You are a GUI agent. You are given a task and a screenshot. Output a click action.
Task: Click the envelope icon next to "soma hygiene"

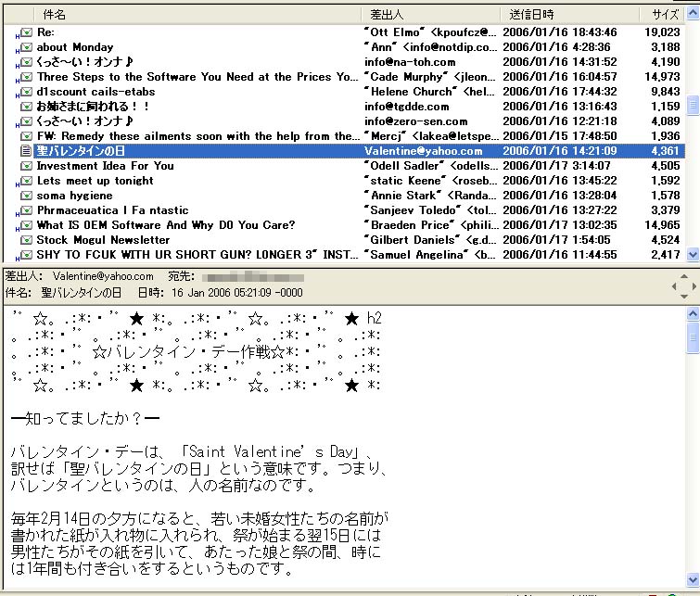point(26,196)
